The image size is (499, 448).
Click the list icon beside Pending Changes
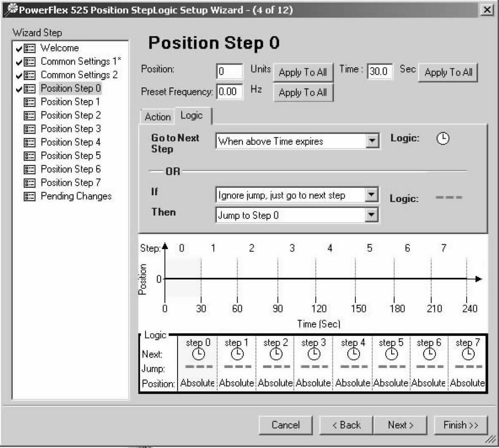30,196
